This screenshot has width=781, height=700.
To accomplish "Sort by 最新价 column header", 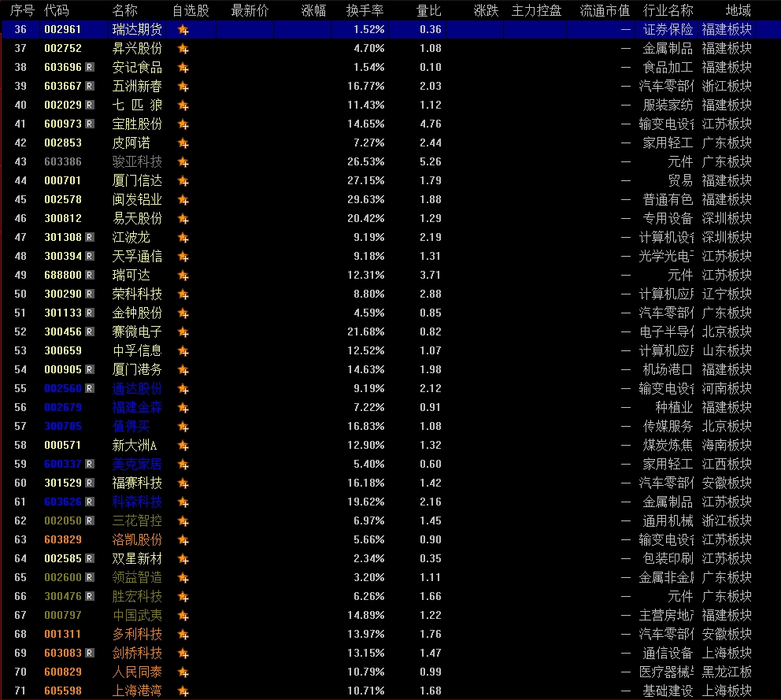I will click(250, 10).
